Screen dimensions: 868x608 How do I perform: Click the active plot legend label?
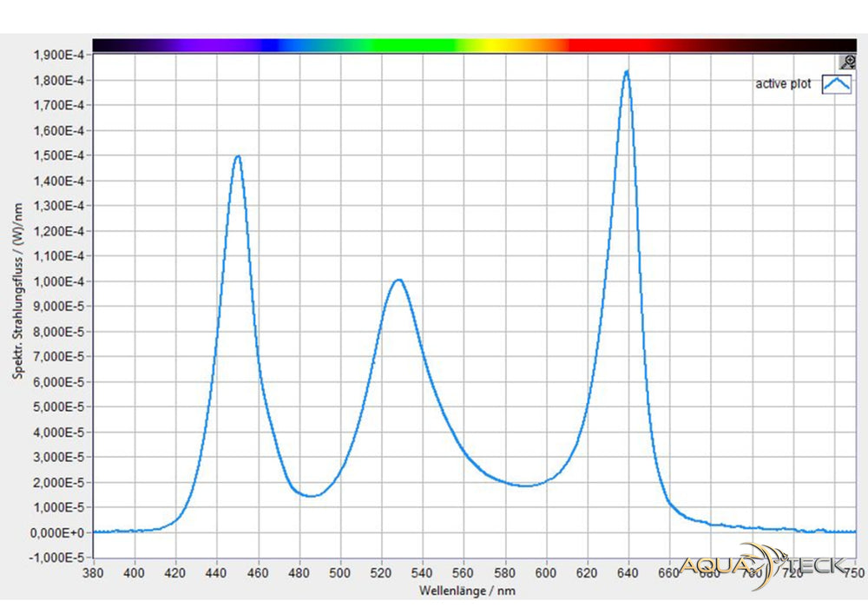tap(782, 84)
